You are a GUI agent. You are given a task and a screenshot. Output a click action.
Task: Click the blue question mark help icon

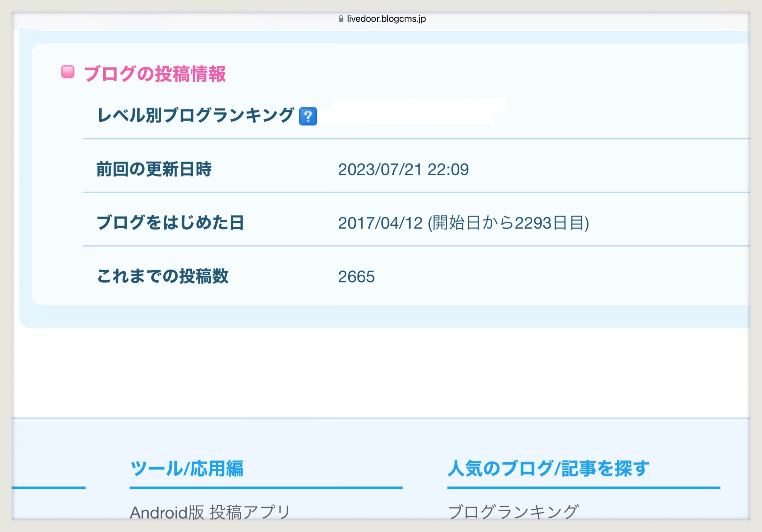(x=308, y=117)
